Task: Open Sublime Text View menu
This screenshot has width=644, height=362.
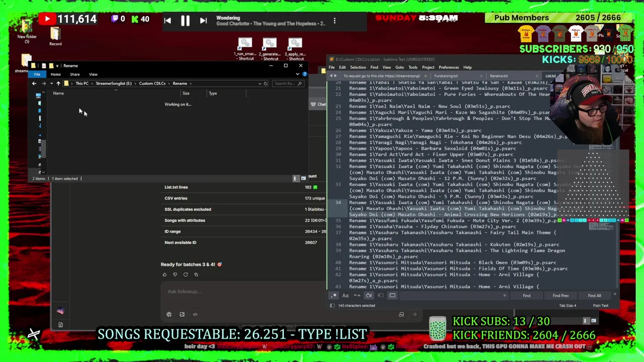Action: click(x=386, y=67)
